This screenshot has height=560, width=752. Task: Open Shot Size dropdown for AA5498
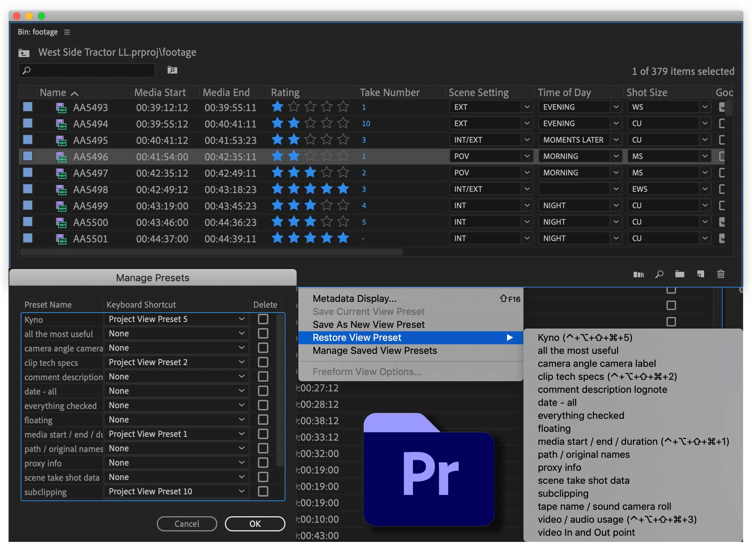705,189
